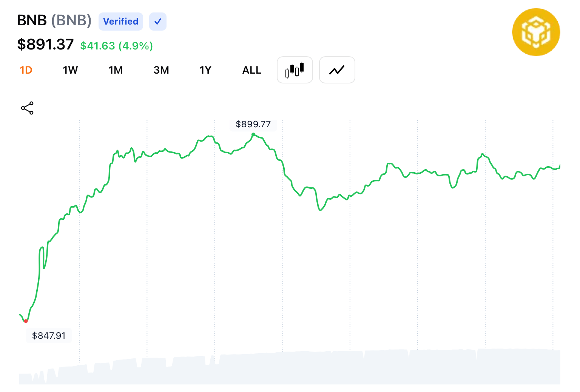Click the BNB (BNB) title
The image size is (580, 392).
coord(54,20)
